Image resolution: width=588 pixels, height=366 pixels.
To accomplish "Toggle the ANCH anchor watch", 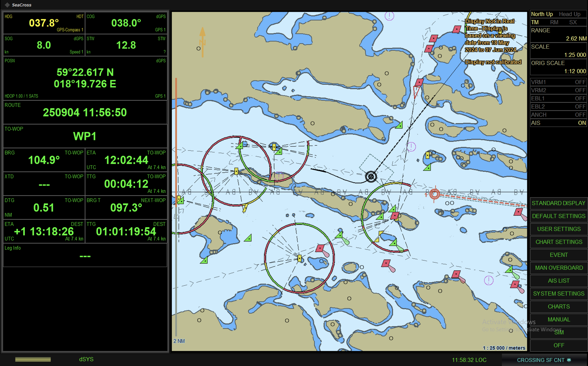I will point(558,115).
